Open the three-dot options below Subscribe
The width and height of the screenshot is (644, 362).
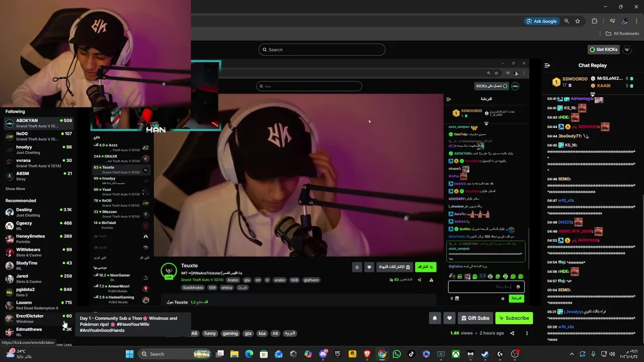tap(527, 333)
